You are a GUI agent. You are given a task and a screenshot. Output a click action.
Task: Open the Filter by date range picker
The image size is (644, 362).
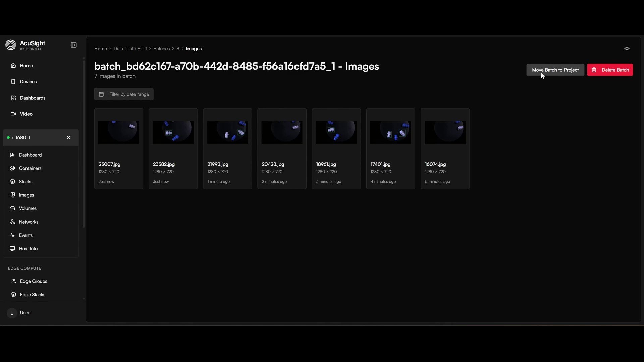coord(124,94)
